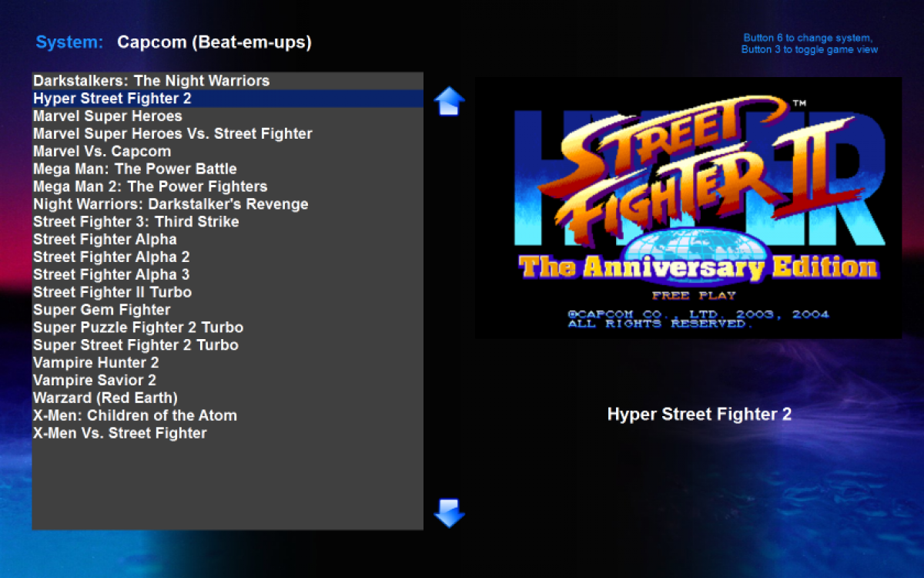Click the Street Fighter II title screenshot
The width and height of the screenshot is (924, 578).
point(688,207)
